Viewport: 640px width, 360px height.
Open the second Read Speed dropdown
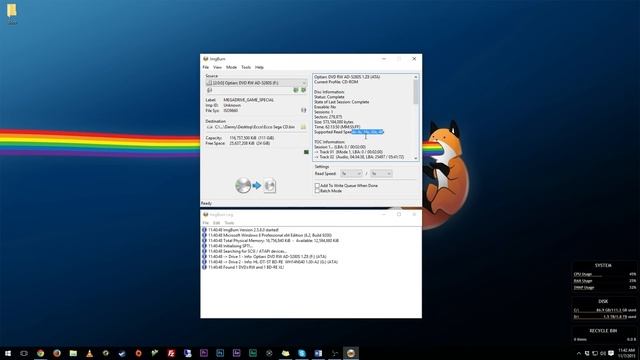pyautogui.click(x=381, y=173)
